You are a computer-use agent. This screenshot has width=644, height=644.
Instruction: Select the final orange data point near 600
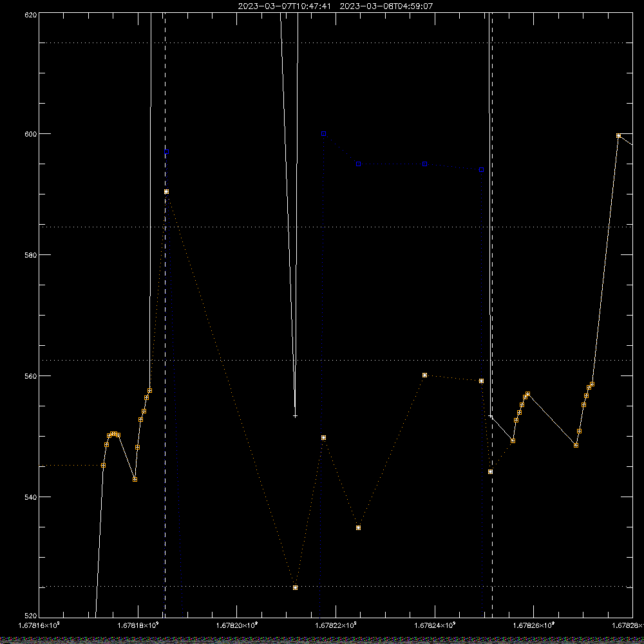click(618, 135)
